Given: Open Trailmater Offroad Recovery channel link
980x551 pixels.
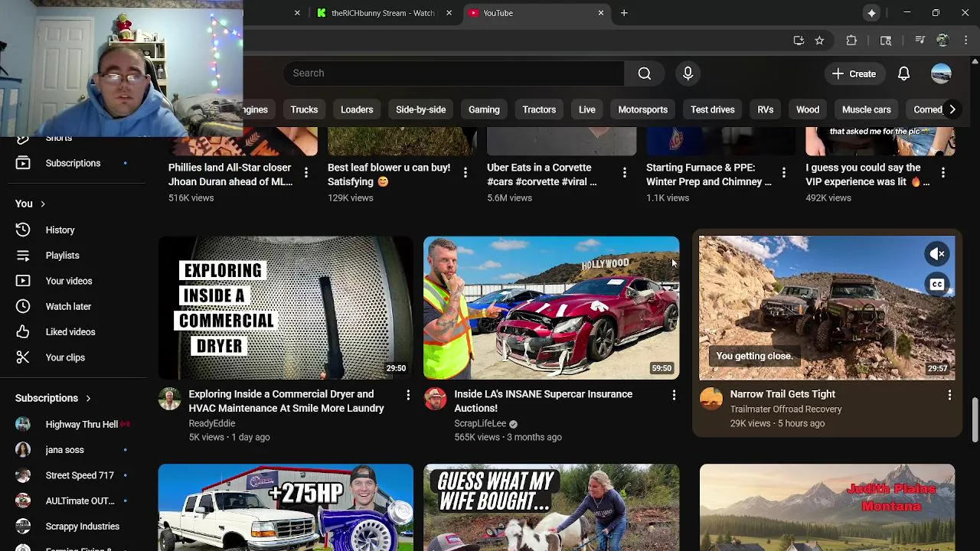Looking at the screenshot, I should pyautogui.click(x=786, y=409).
